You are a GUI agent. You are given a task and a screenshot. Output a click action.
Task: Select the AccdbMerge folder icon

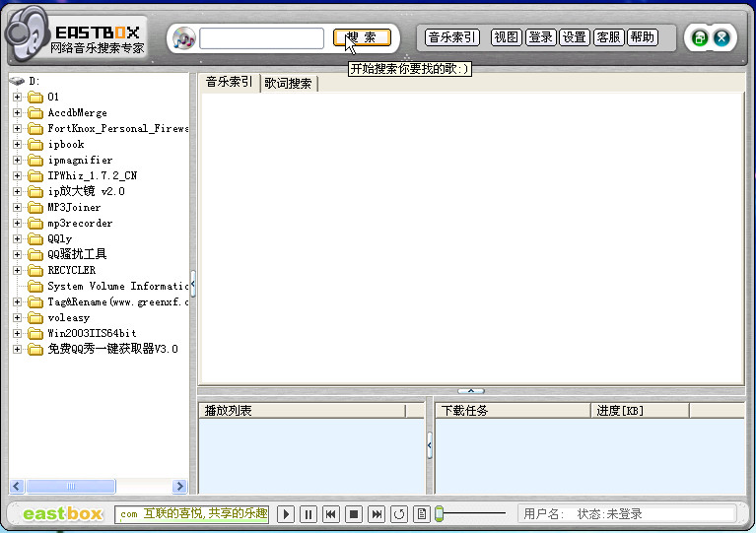pos(35,112)
